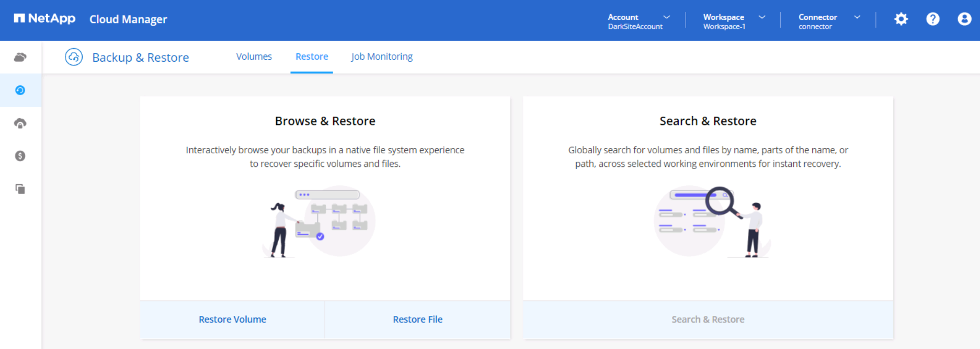Select the Restore tab
The width and height of the screenshot is (980, 349).
(x=312, y=57)
